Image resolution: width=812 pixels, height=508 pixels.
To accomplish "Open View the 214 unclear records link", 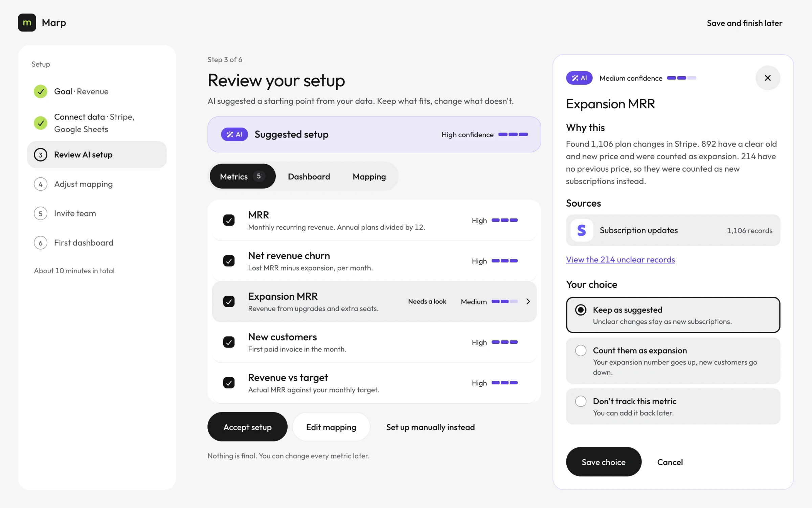I will pyautogui.click(x=620, y=259).
